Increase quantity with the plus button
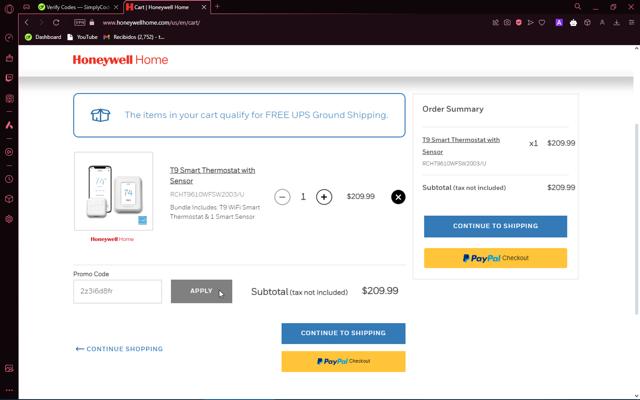640x400 pixels. 324,197
